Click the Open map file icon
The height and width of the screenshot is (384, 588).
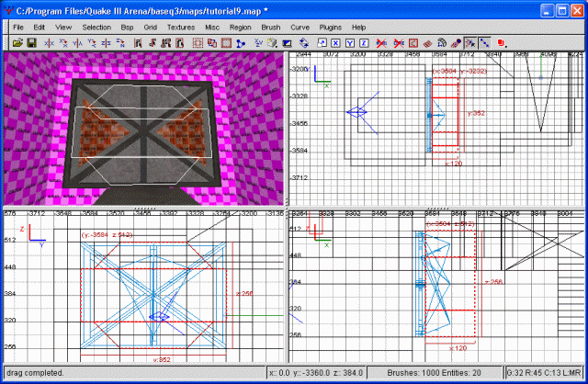coord(17,43)
